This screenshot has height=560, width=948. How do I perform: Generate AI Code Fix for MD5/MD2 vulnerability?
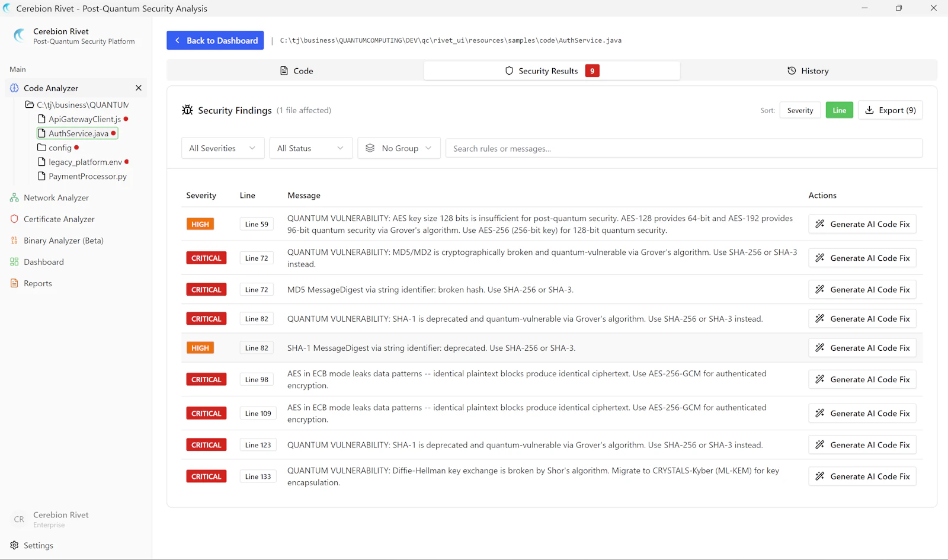(x=862, y=258)
